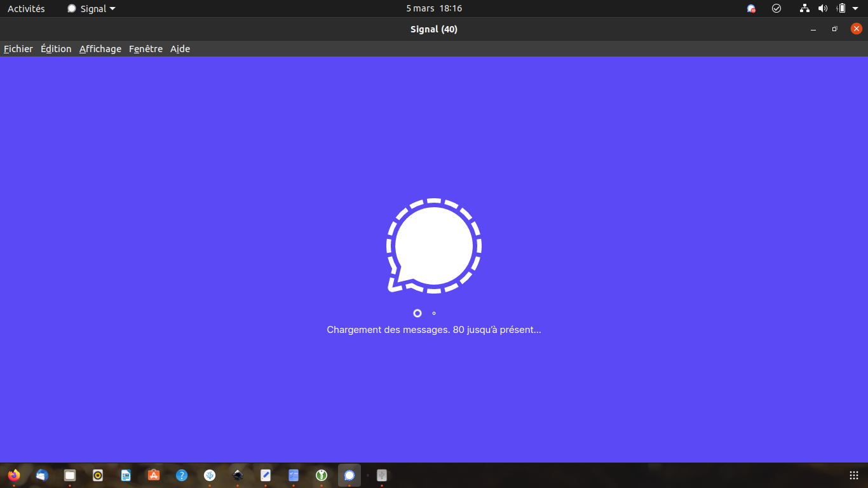Show applications grid in the dock
This screenshot has height=488, width=868.
point(854,475)
